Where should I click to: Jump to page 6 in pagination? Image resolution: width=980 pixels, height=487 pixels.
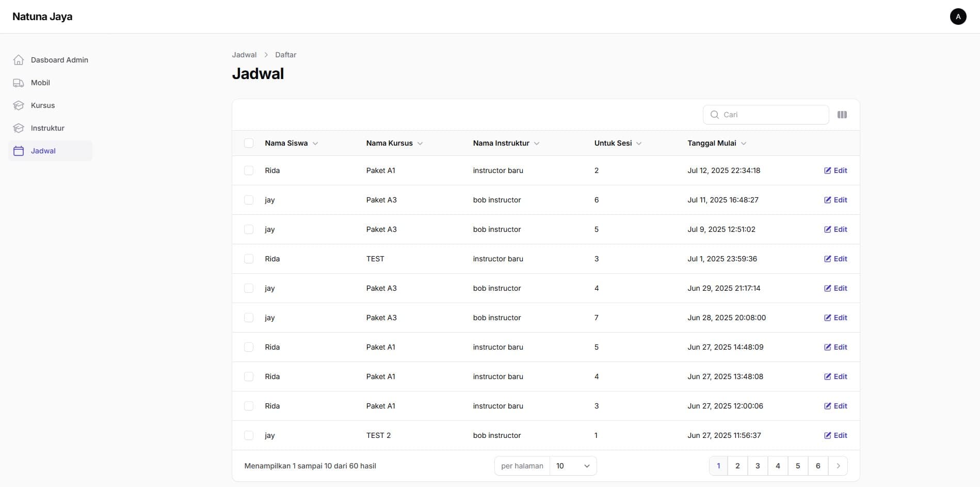pos(817,466)
